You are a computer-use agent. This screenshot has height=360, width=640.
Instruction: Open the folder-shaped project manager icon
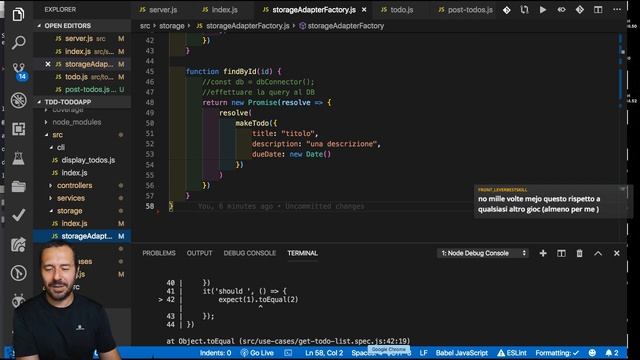pyautogui.click(x=18, y=187)
